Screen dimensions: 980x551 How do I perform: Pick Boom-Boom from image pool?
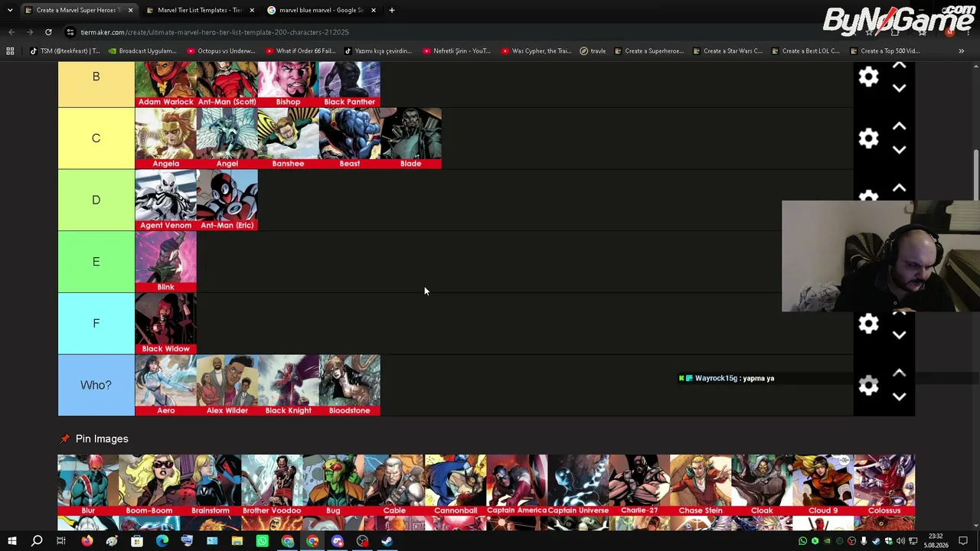pyautogui.click(x=149, y=485)
